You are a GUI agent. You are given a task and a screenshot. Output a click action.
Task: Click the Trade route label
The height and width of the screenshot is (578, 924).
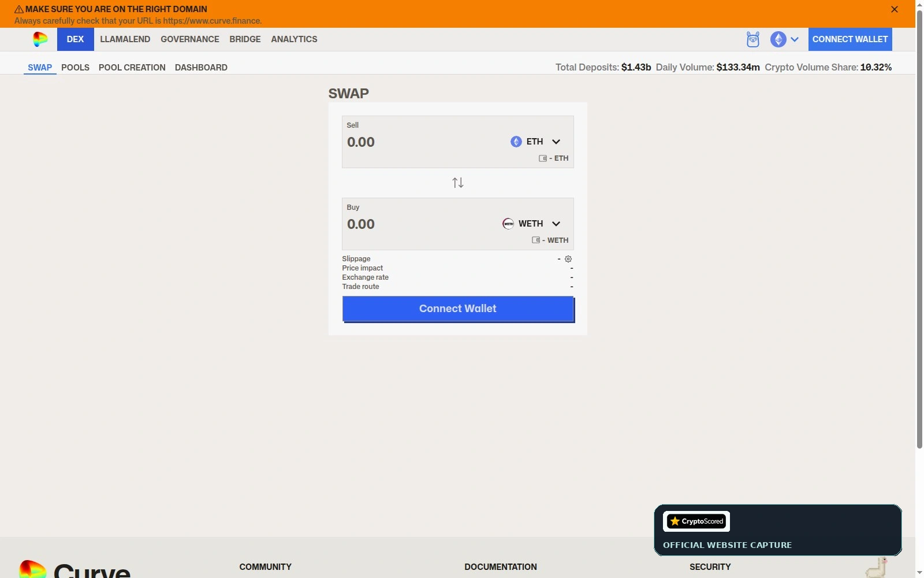(x=360, y=287)
